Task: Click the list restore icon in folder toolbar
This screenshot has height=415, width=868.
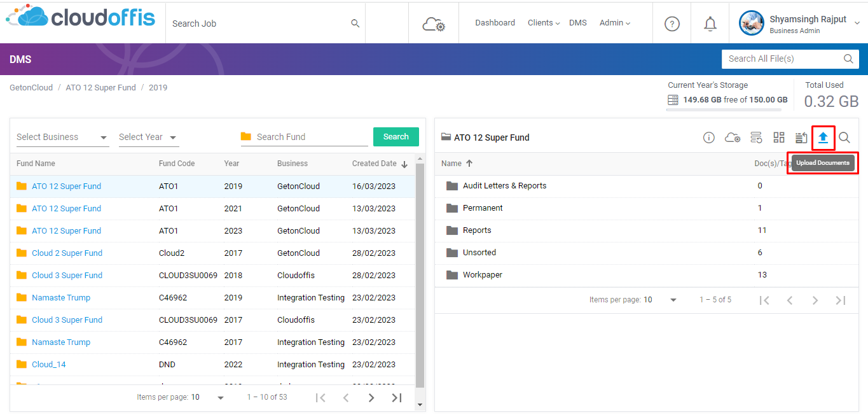Action: (756, 137)
